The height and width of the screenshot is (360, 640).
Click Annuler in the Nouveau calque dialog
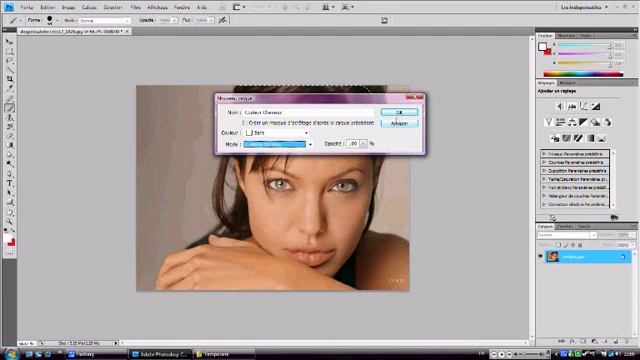click(399, 123)
